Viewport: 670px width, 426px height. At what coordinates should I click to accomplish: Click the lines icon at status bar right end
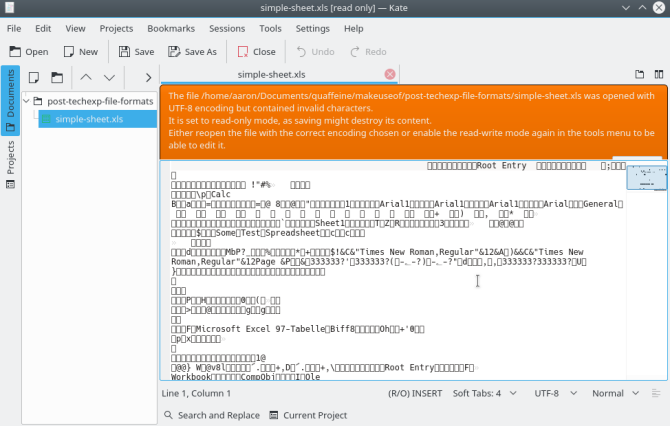click(x=656, y=393)
